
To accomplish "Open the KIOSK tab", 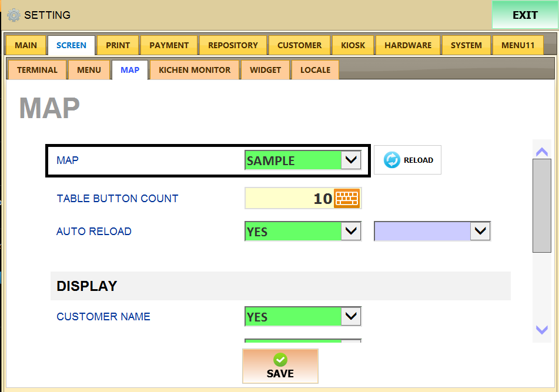I will pyautogui.click(x=353, y=45).
